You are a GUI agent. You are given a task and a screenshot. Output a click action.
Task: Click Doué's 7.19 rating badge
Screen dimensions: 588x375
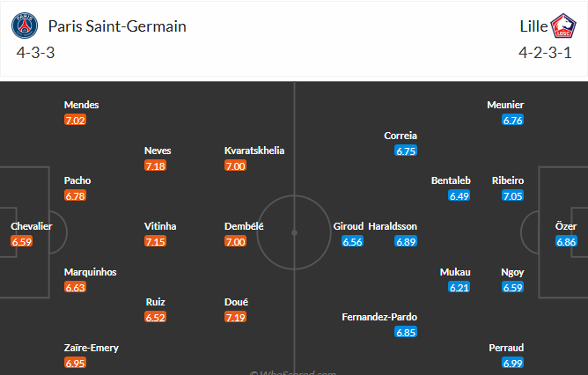[x=236, y=317]
